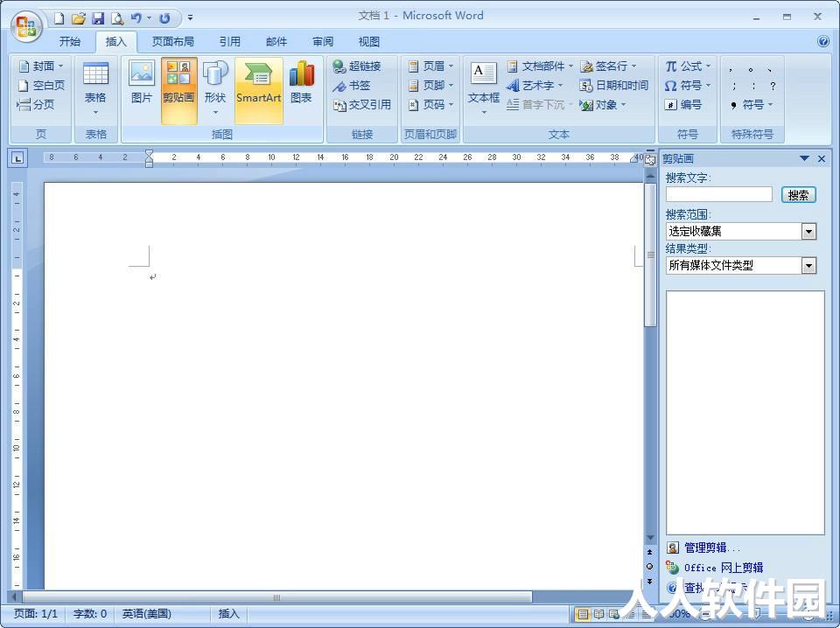Open the Office 网上剪辑 link

pyautogui.click(x=724, y=568)
